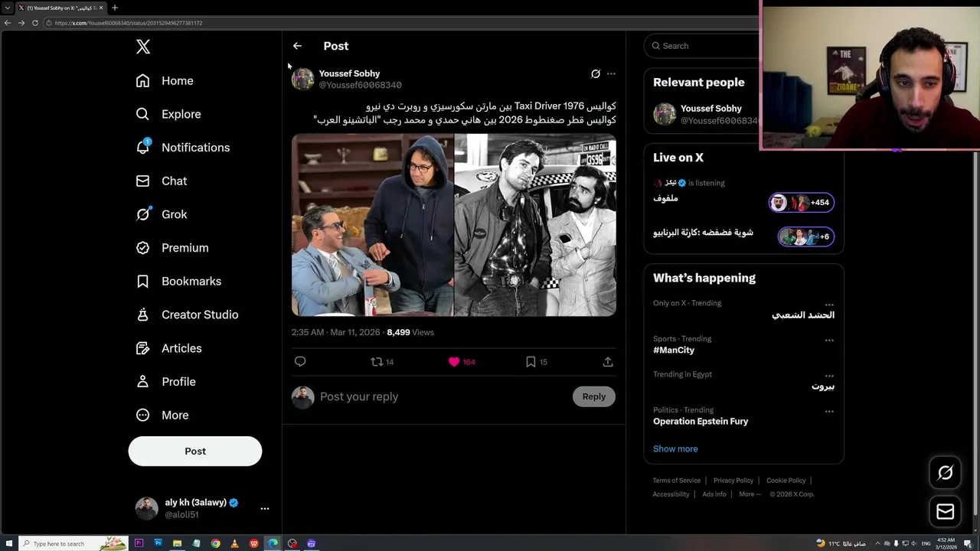Screen dimensions: 980x551
Task: Open black-and-white Taxi Driver image
Action: coord(535,225)
